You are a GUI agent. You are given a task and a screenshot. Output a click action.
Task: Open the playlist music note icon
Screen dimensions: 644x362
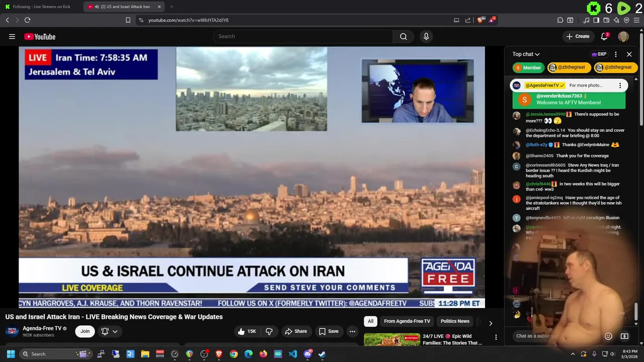point(586,20)
